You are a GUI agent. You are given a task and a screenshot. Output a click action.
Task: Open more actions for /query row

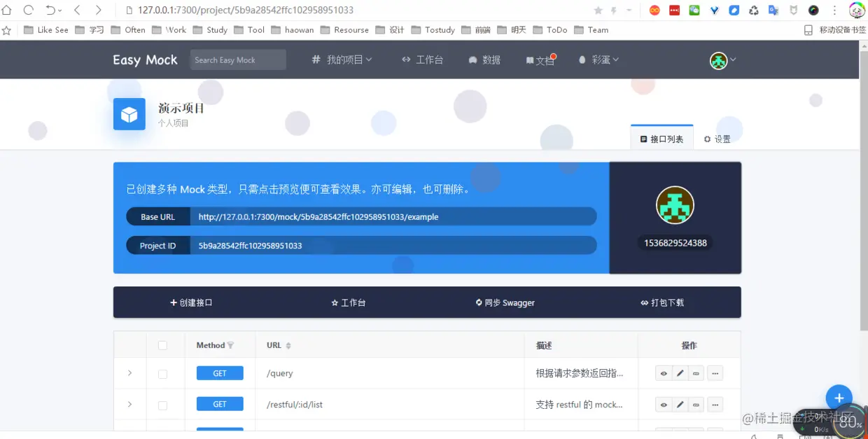click(x=715, y=373)
